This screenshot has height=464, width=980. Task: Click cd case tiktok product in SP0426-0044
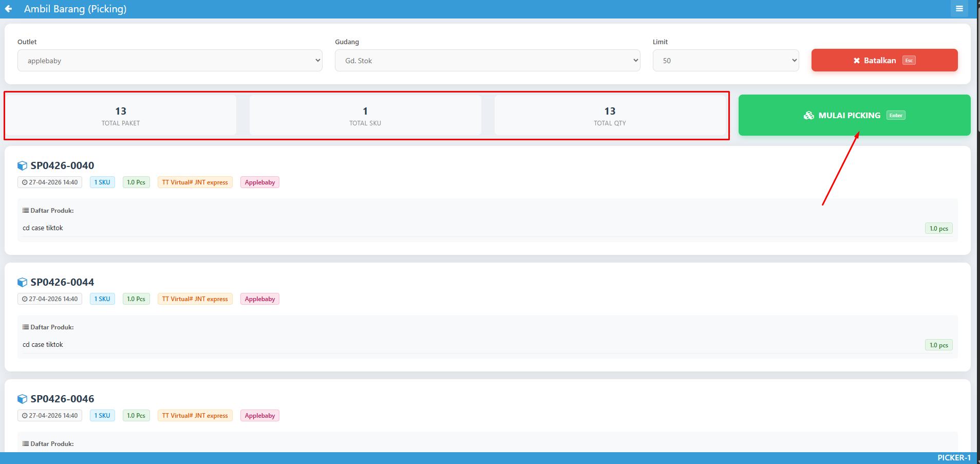(x=43, y=344)
